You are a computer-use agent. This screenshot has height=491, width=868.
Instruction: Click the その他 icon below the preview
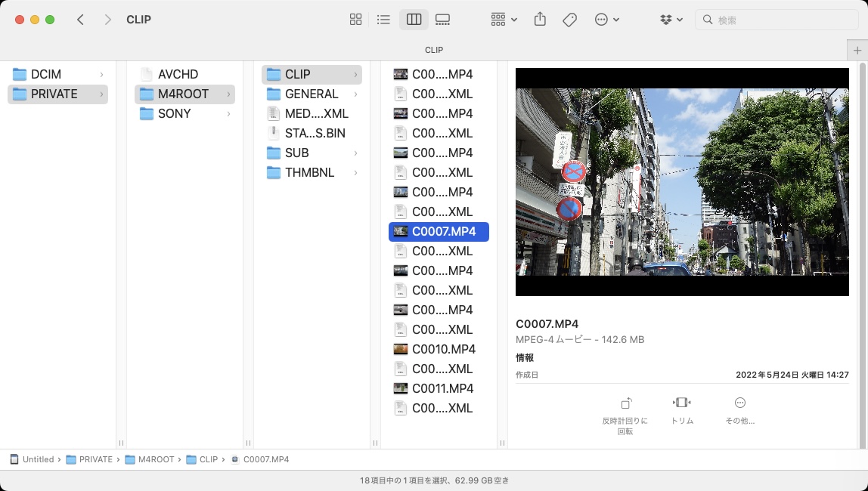coord(739,403)
